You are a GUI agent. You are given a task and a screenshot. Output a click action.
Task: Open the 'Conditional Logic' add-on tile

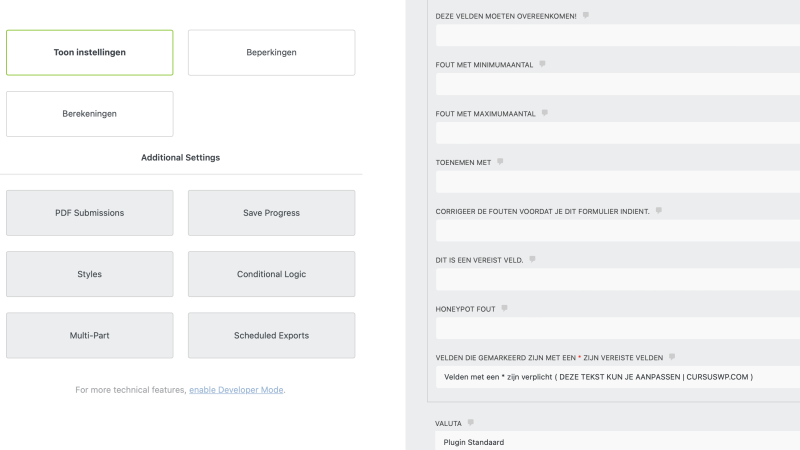[x=271, y=274]
